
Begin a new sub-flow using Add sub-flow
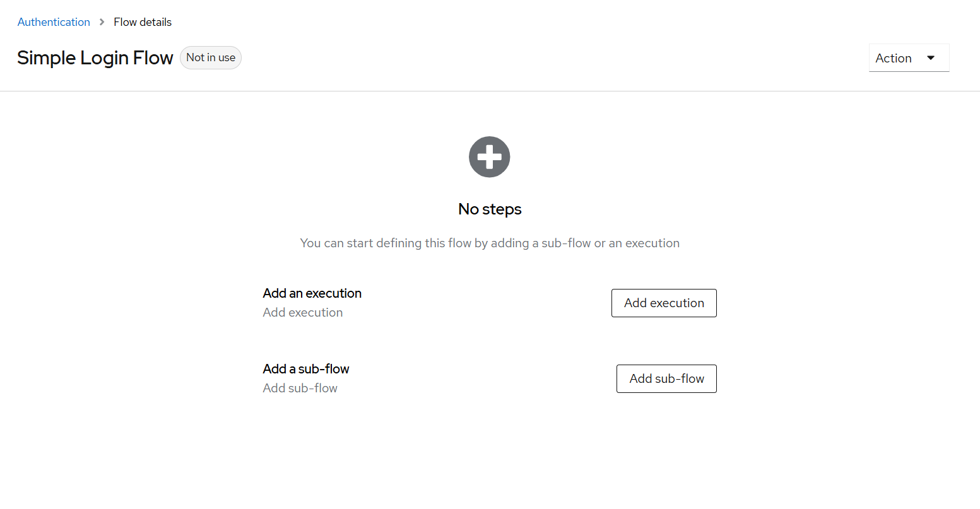pyautogui.click(x=666, y=378)
